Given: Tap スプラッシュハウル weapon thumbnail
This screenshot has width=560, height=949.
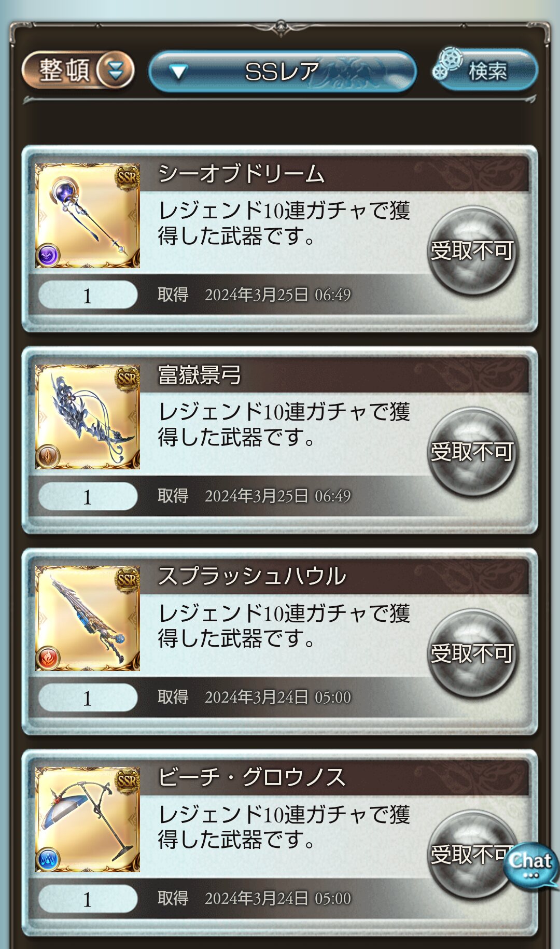Looking at the screenshot, I should pyautogui.click(x=88, y=618).
